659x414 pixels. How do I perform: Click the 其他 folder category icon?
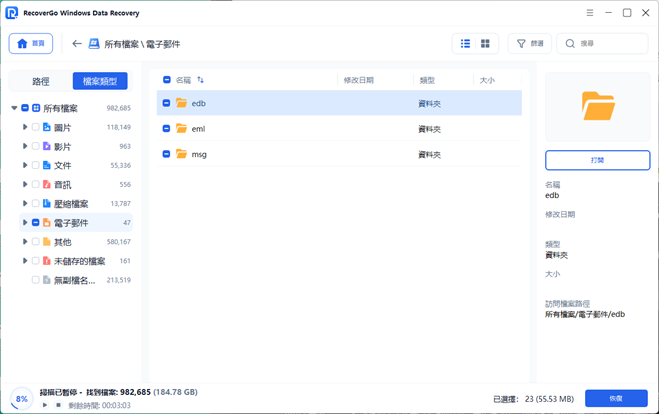(x=47, y=242)
